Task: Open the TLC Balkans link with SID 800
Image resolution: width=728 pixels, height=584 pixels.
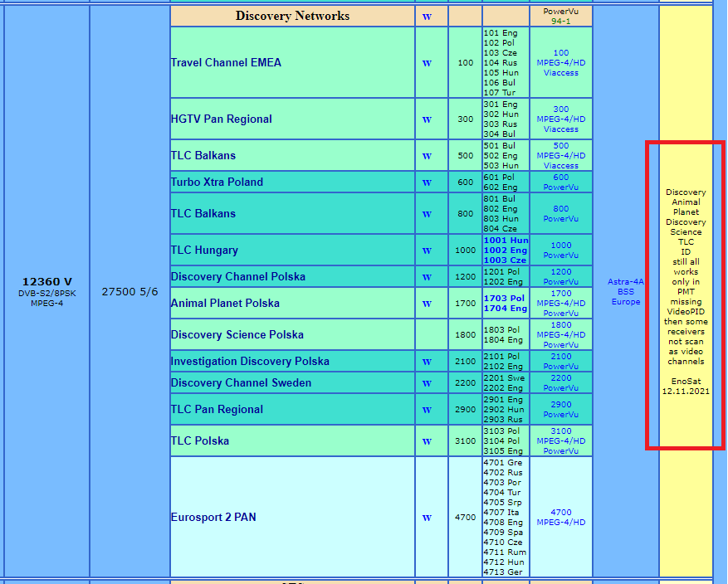Action: [x=203, y=213]
